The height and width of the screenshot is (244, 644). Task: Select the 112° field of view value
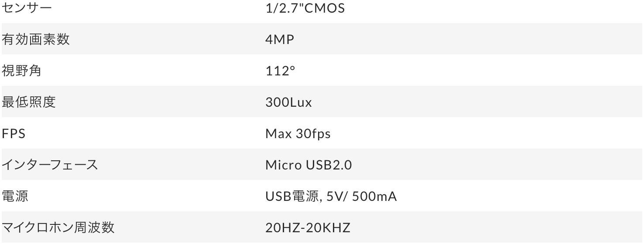280,71
